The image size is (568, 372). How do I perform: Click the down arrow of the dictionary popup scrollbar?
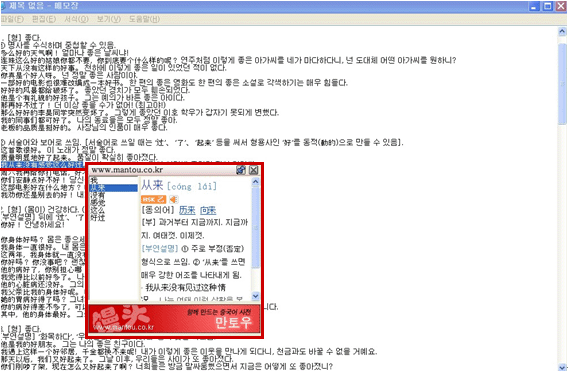(255, 296)
